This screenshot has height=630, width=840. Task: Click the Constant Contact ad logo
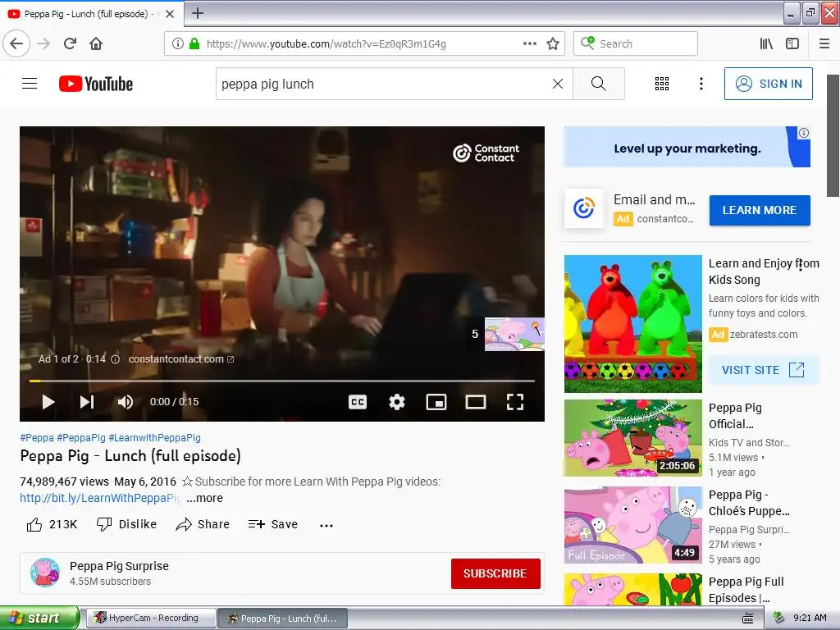point(584,208)
